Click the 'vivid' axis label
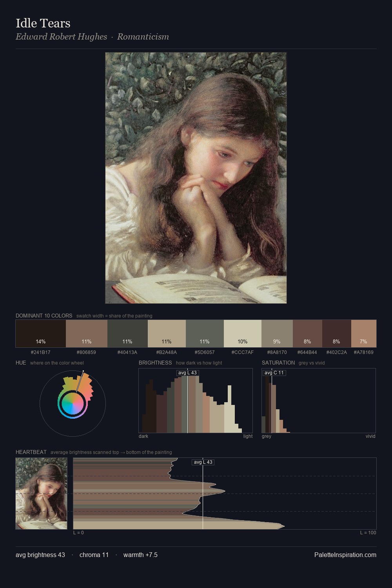The width and height of the screenshot is (392, 588). 370,436
